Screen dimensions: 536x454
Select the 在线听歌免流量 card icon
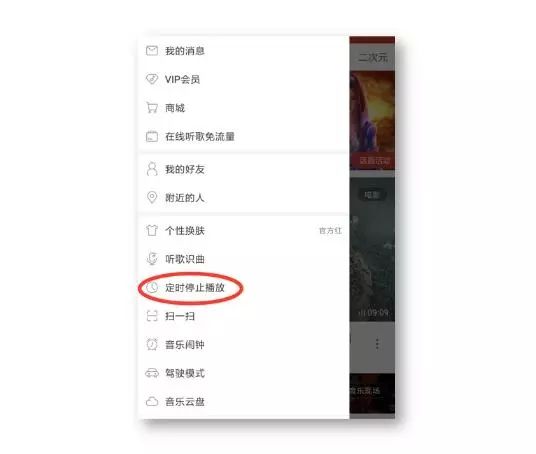[x=152, y=136]
